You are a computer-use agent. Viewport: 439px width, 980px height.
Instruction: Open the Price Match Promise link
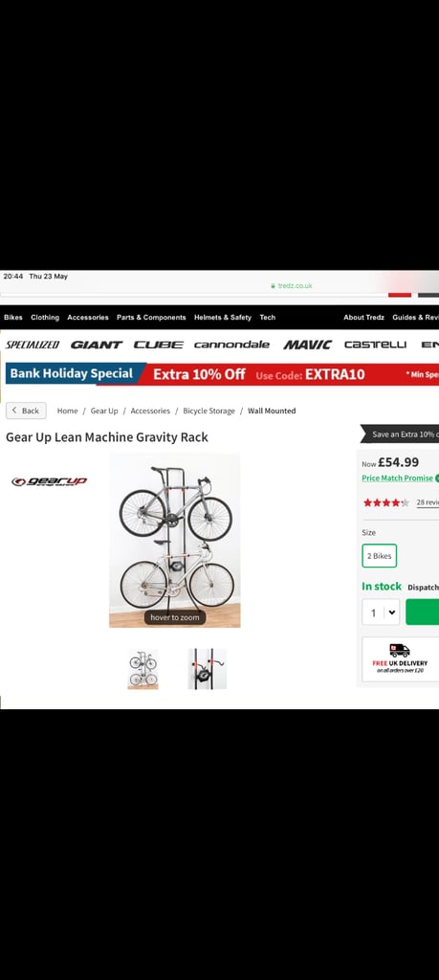(x=397, y=479)
